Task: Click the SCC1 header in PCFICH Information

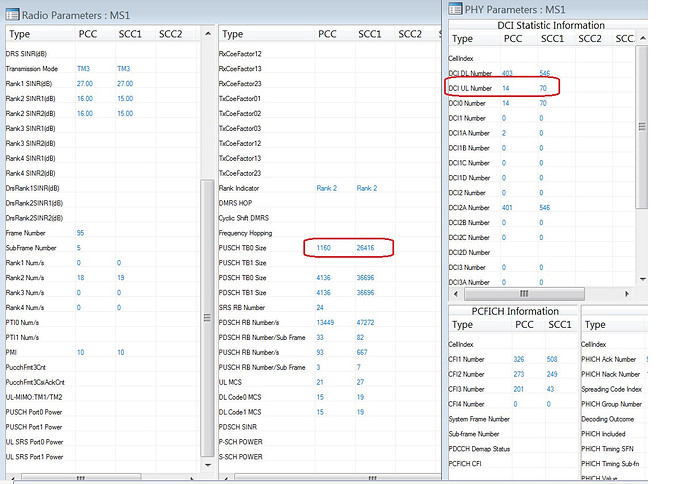Action: [x=560, y=324]
